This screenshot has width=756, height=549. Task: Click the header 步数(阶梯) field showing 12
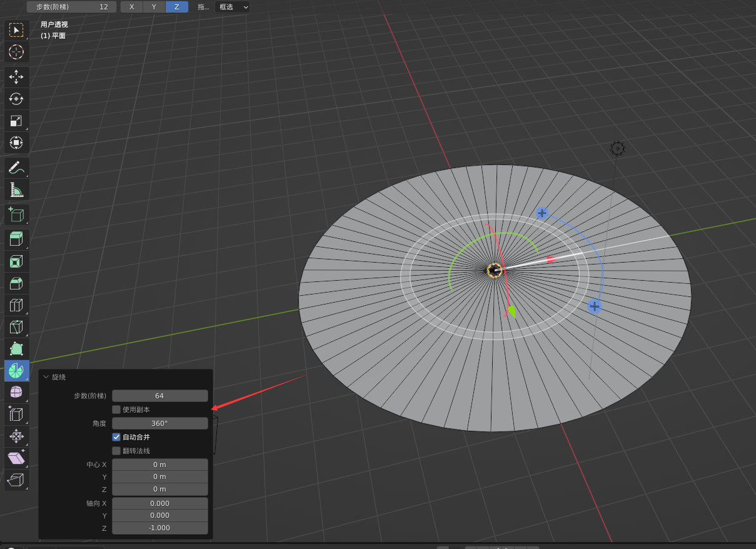(x=71, y=7)
